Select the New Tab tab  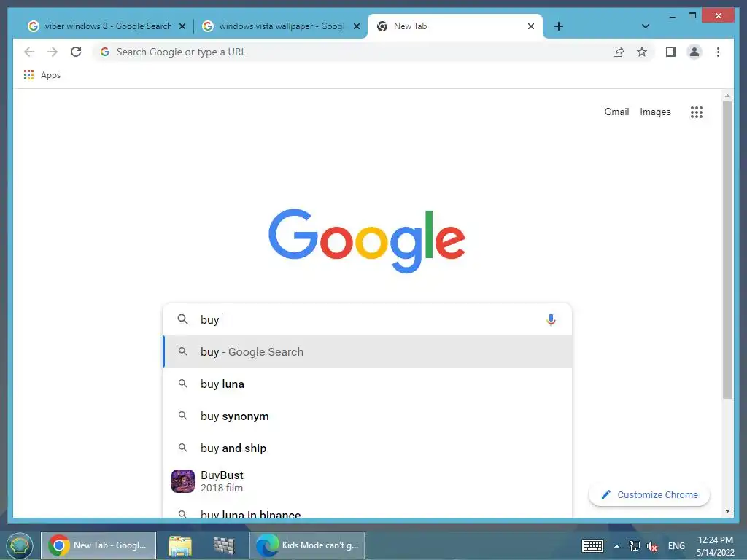(x=455, y=26)
